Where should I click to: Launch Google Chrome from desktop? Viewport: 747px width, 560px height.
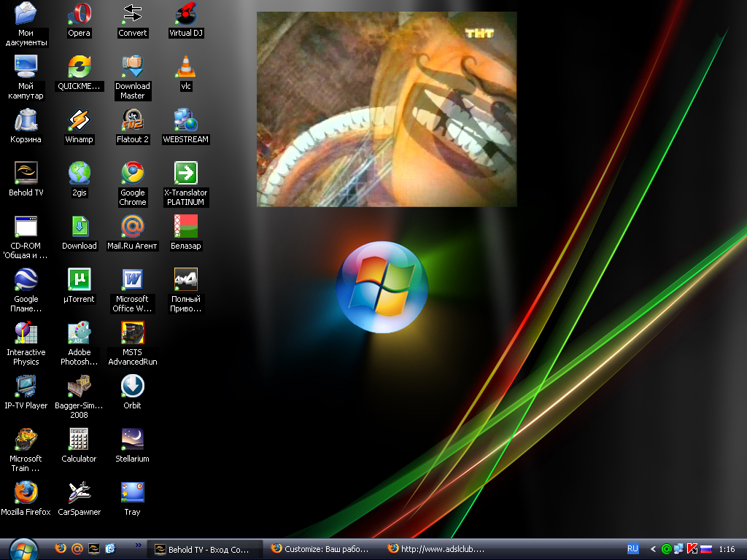click(133, 173)
